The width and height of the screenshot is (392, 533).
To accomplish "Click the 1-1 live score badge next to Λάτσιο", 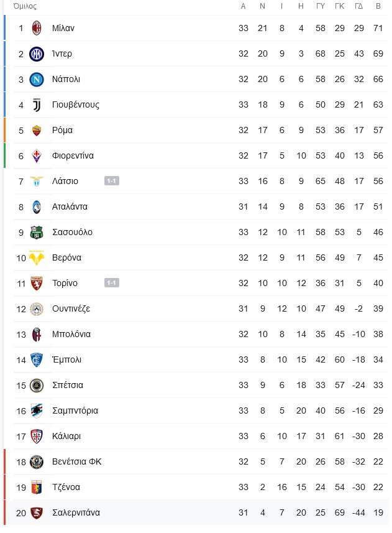I will (112, 181).
